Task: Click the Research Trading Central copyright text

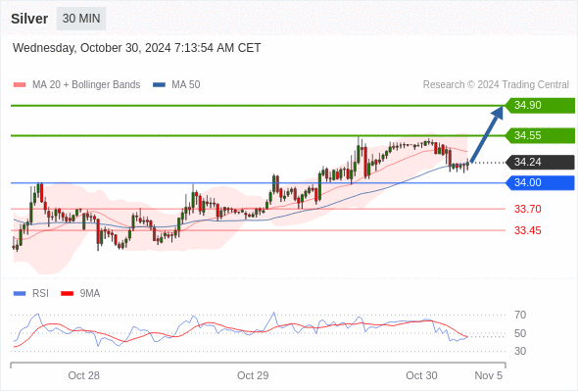Action: coord(496,85)
